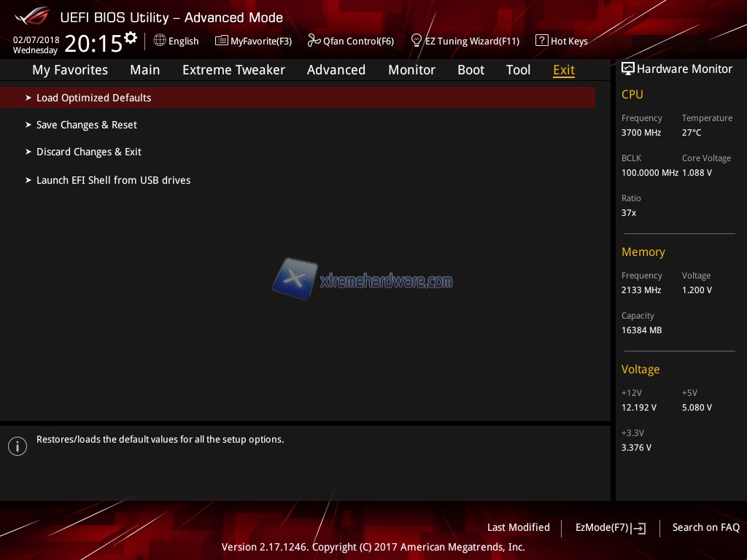Click the EzMode exit arrow icon

click(x=639, y=528)
